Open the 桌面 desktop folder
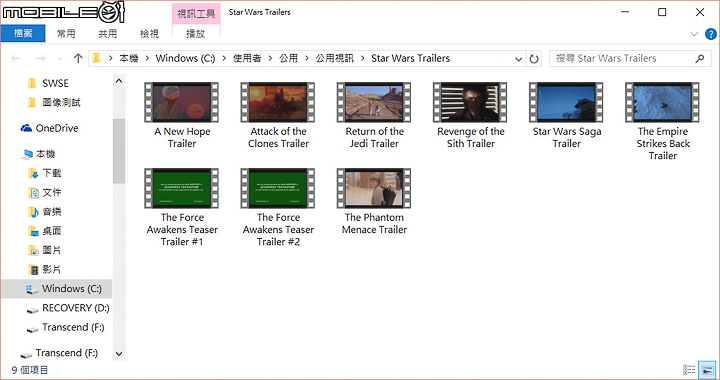720x380 pixels. point(45,231)
